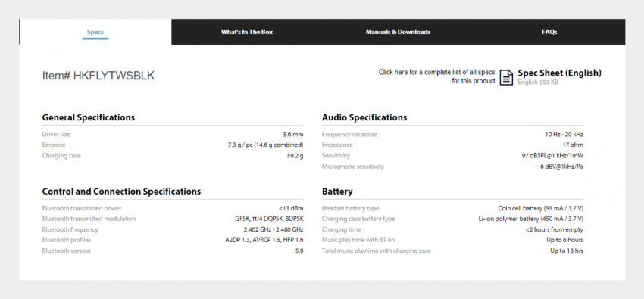Click the complete list of specs text
This screenshot has width=644, height=299.
point(436,76)
